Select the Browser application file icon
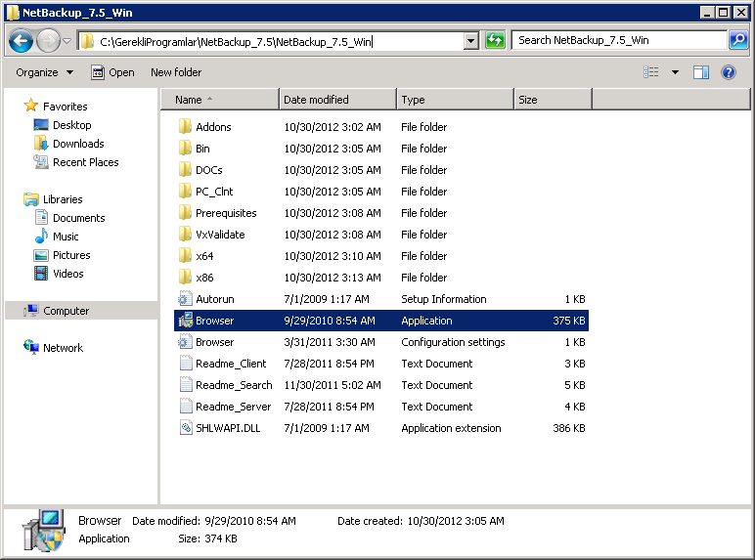 pyautogui.click(x=186, y=321)
